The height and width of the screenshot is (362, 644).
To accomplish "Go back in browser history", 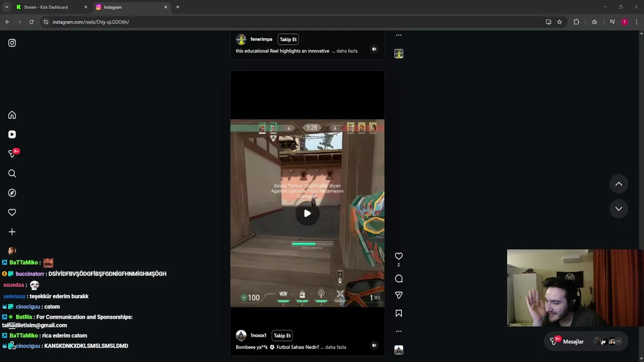I will coord(7,22).
